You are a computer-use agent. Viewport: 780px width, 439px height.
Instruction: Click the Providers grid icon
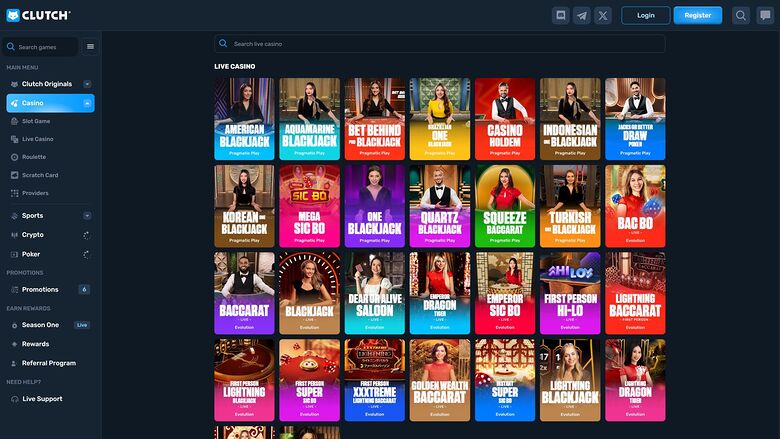[14, 193]
